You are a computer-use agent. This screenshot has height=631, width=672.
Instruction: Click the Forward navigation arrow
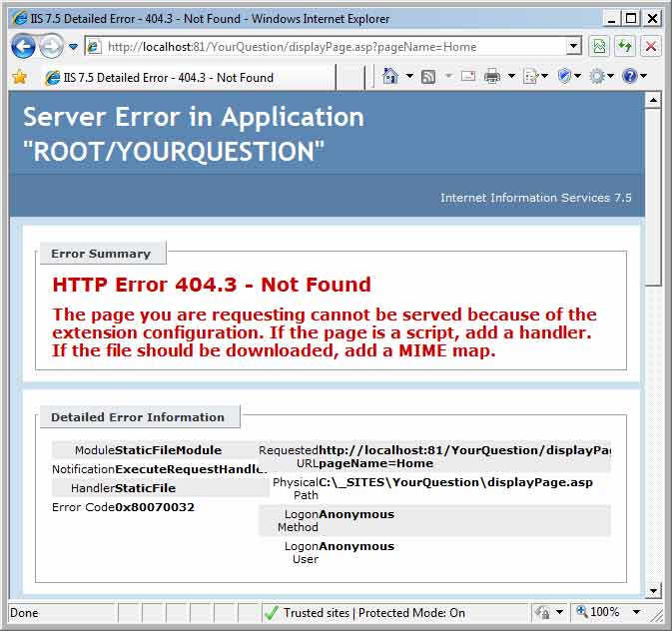(x=50, y=46)
